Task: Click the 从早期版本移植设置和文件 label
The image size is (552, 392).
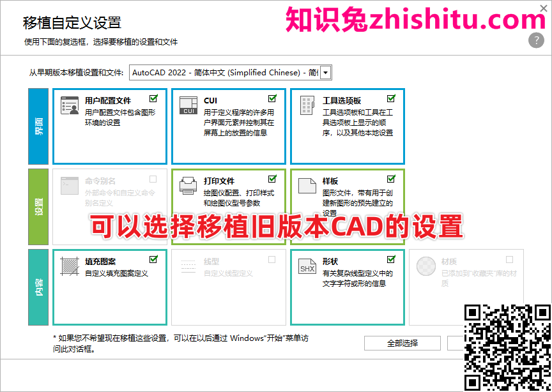Action: pyautogui.click(x=77, y=73)
